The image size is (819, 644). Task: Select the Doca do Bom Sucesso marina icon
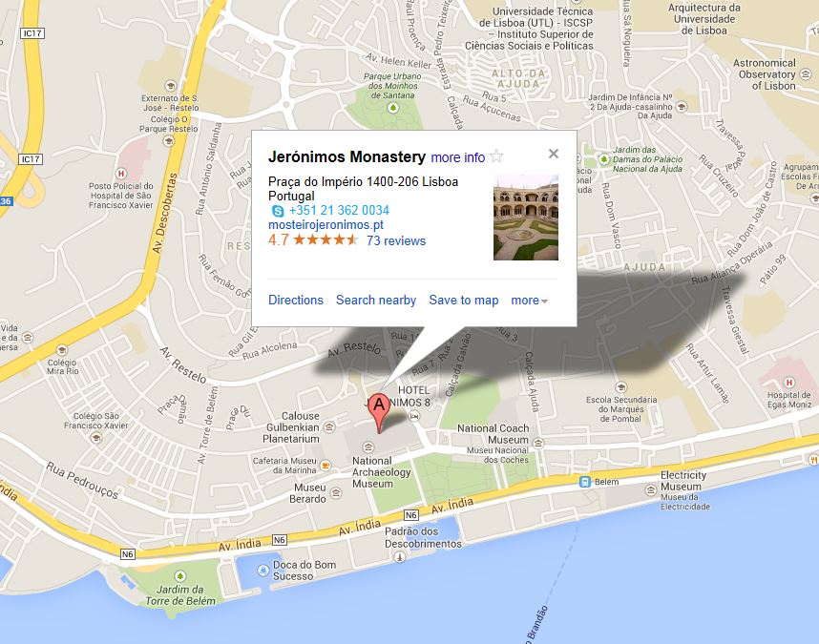(x=263, y=570)
